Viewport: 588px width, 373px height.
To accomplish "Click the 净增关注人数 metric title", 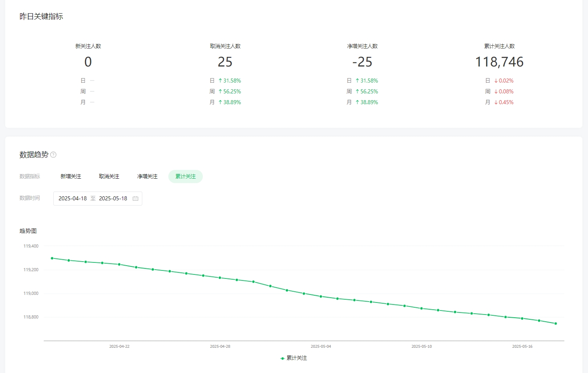I will click(x=362, y=46).
